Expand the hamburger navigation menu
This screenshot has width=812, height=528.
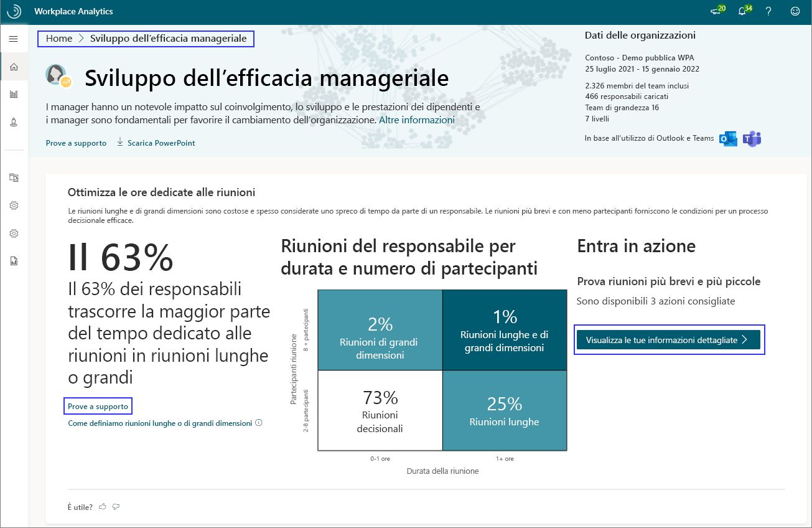click(14, 39)
